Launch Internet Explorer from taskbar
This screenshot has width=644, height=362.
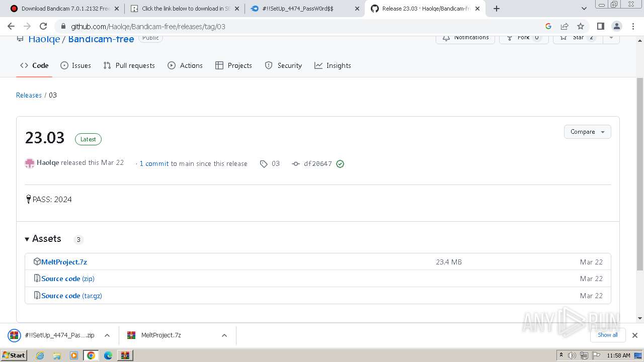tap(40, 355)
